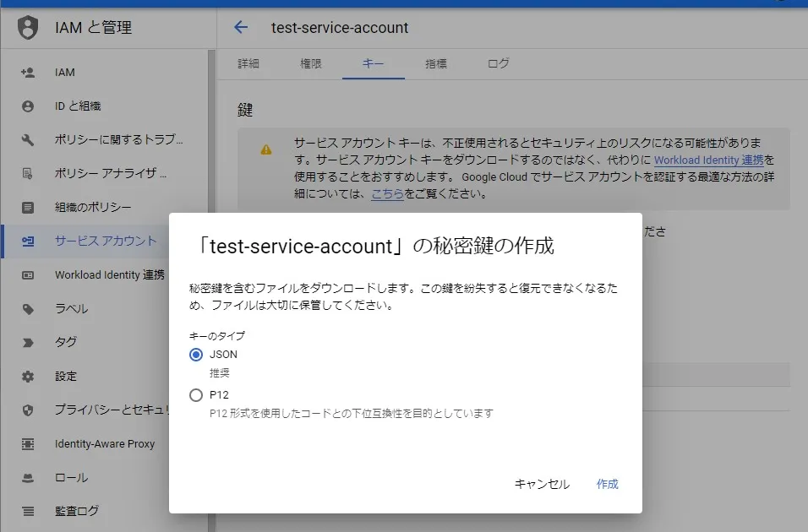Click the IAM shield logo icon

28,27
